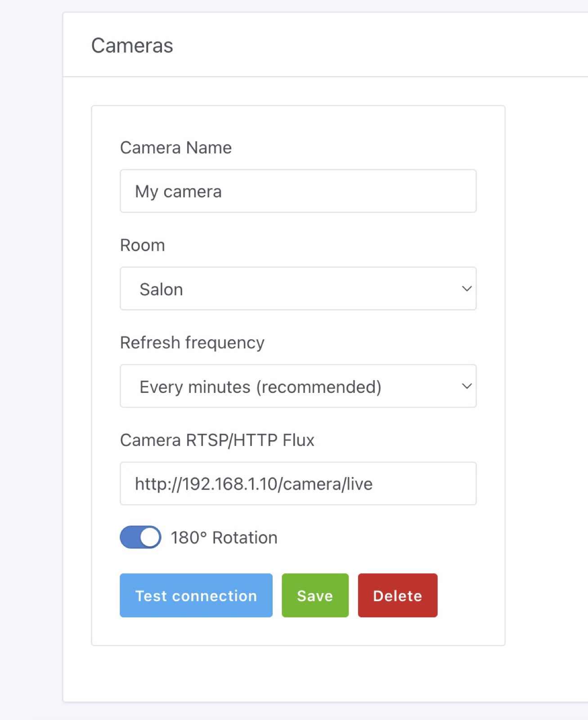Disable the 180° Rotation switch
The image size is (588, 720).
pyautogui.click(x=140, y=537)
